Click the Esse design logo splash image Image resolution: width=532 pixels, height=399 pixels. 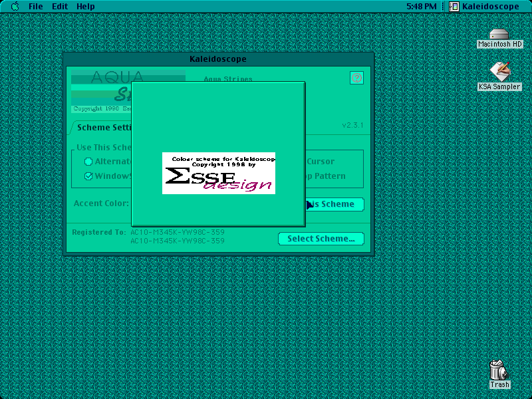[219, 173]
